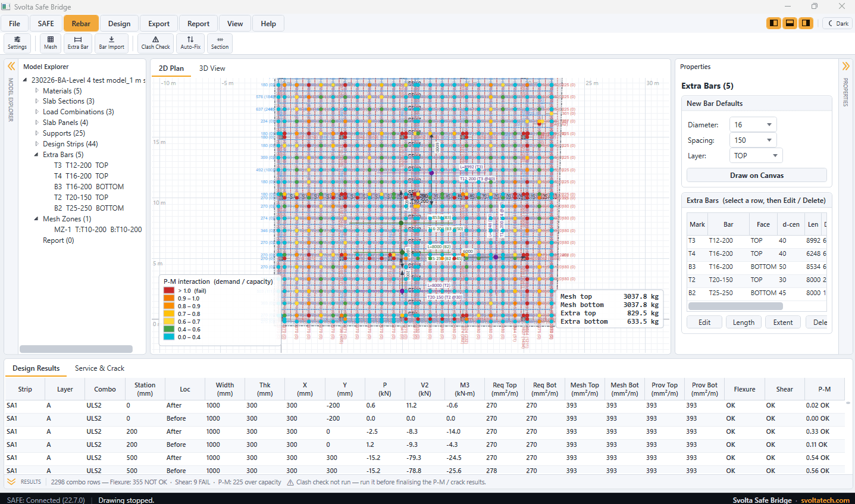The width and height of the screenshot is (855, 504).
Task: Open the File menu
Action: pyautogui.click(x=14, y=24)
